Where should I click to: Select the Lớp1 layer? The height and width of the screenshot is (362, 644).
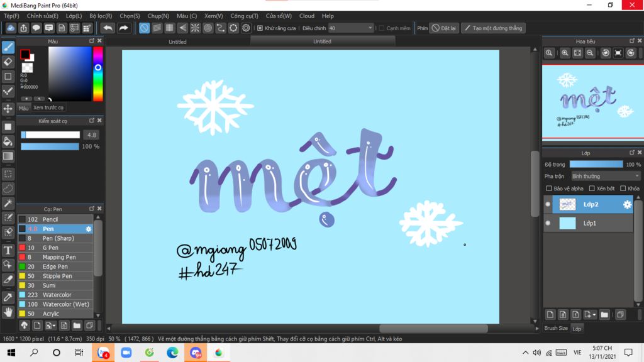588,223
